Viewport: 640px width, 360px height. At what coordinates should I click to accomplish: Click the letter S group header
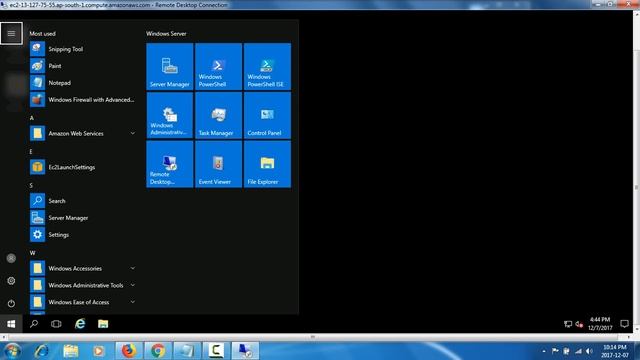click(x=31, y=185)
